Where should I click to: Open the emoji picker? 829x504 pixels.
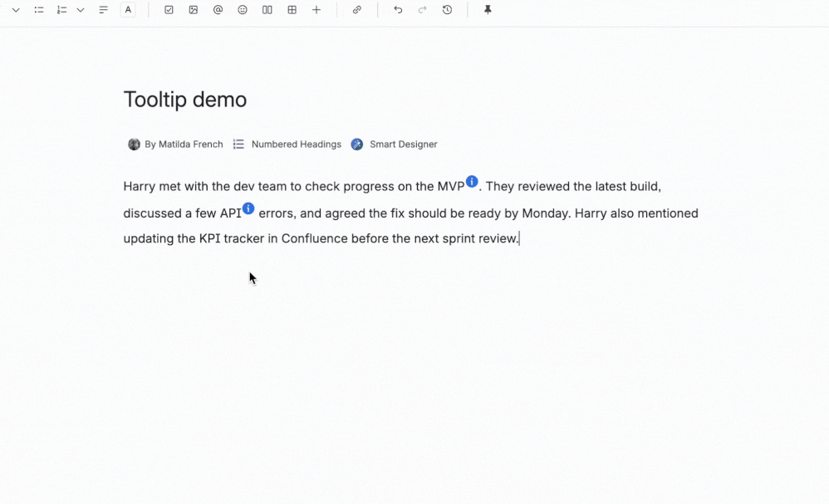click(242, 9)
